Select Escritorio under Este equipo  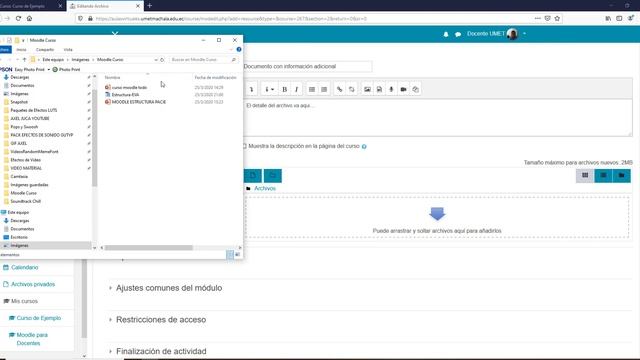(19, 237)
